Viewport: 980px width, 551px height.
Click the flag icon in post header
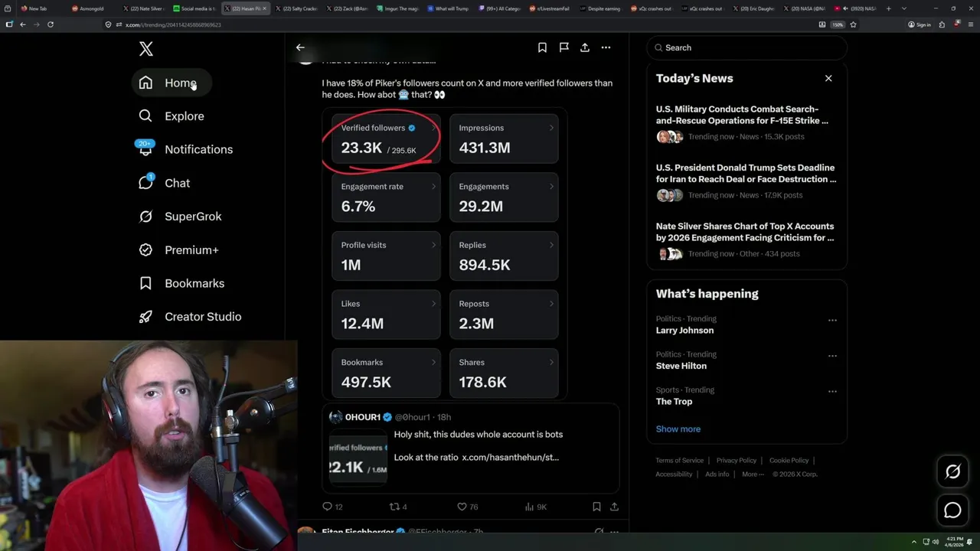pos(563,47)
